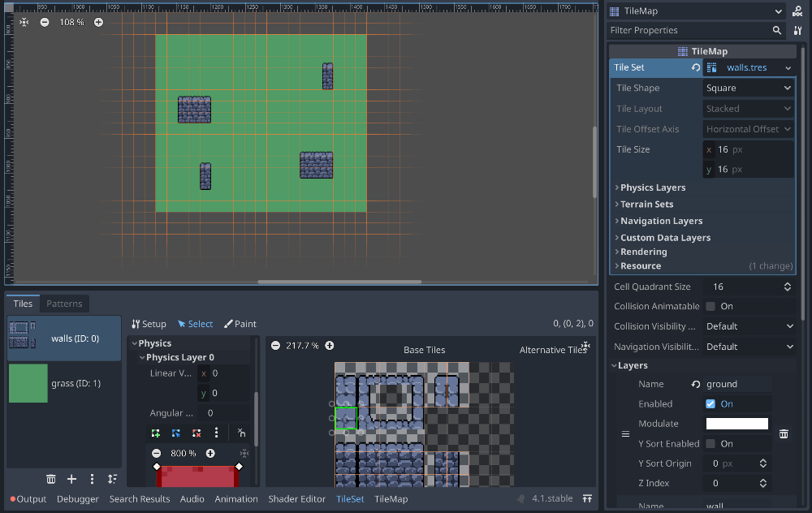Open the Tile Shape dropdown
Viewport: 812px width, 513px height.
pyautogui.click(x=748, y=88)
